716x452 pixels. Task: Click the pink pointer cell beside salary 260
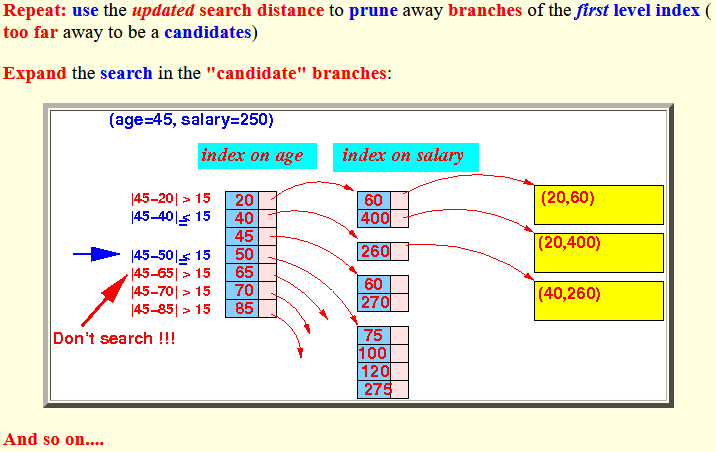click(x=400, y=252)
